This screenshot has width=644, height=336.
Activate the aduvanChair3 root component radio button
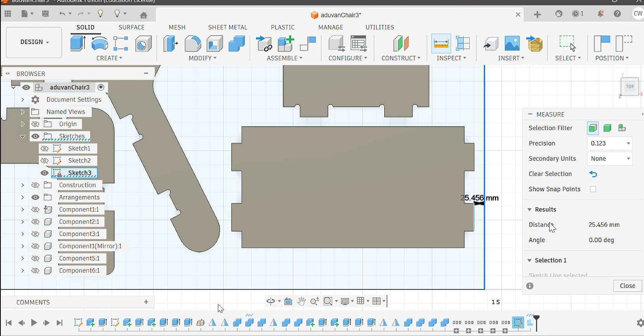click(101, 87)
